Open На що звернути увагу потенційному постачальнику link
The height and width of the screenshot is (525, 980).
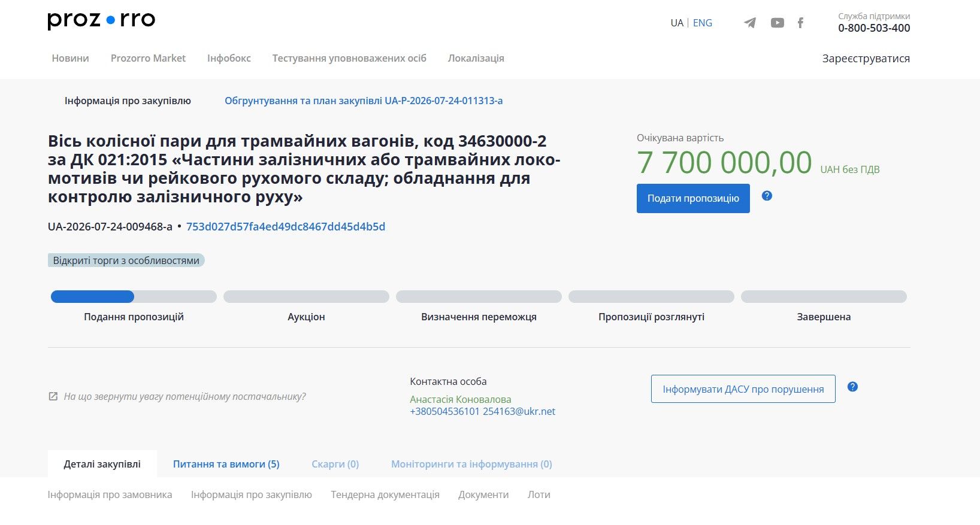184,396
